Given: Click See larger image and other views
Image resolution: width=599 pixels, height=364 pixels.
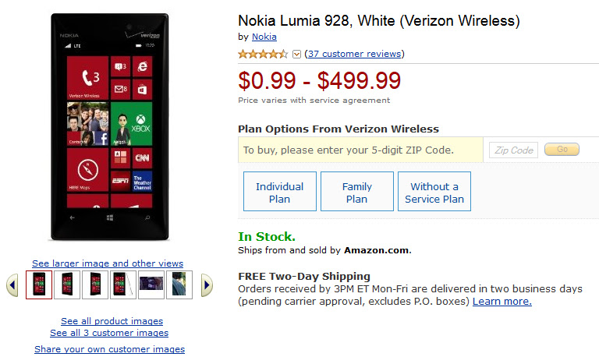Looking at the screenshot, I should coord(108,263).
